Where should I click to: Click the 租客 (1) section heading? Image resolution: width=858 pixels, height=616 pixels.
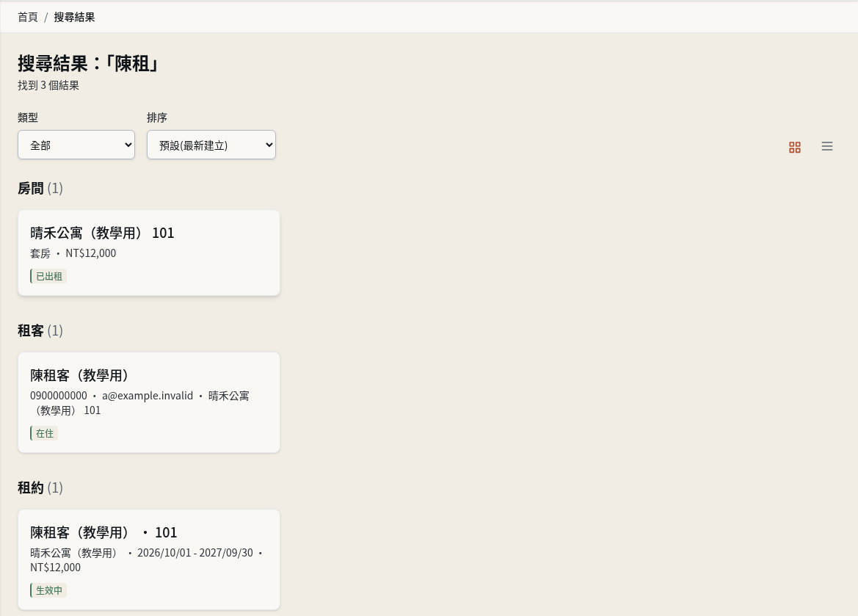point(40,330)
